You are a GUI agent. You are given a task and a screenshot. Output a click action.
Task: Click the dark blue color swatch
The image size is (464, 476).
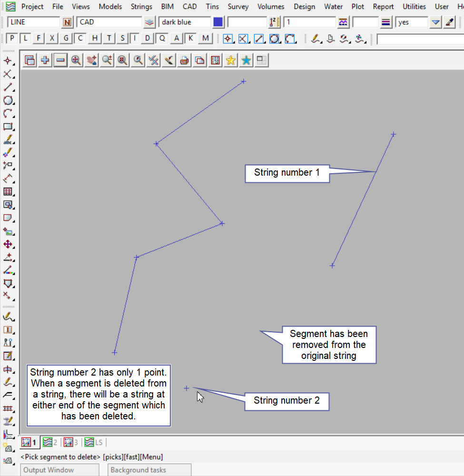click(218, 22)
